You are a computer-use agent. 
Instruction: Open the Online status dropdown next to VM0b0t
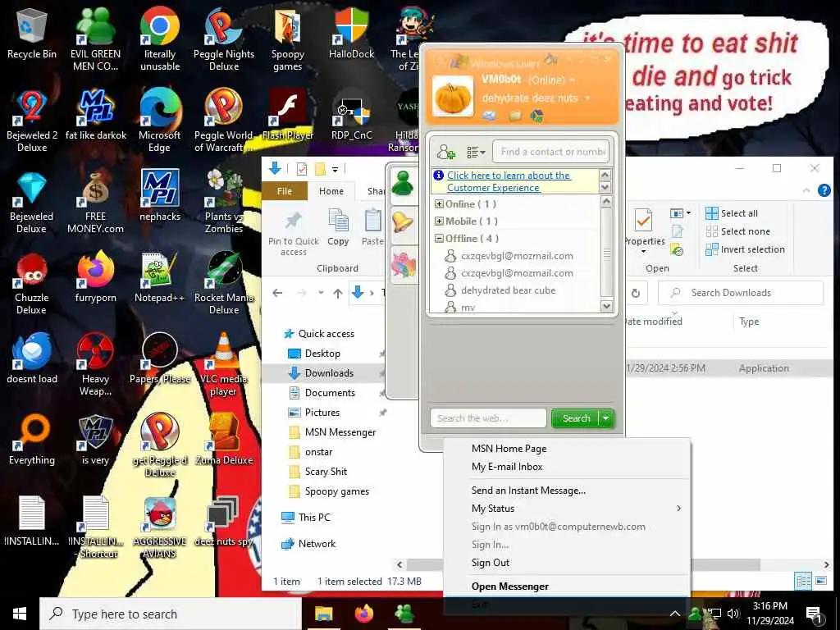click(572, 80)
